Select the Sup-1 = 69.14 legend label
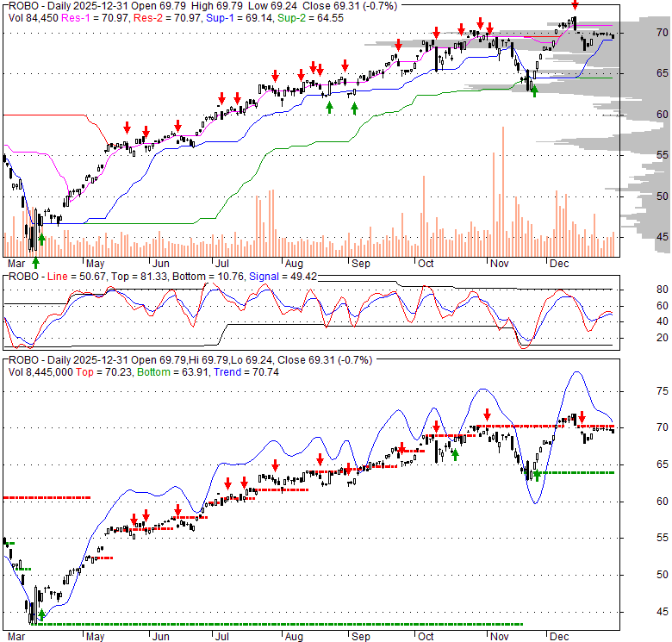Image resolution: width=672 pixels, height=642 pixels. coord(240,18)
